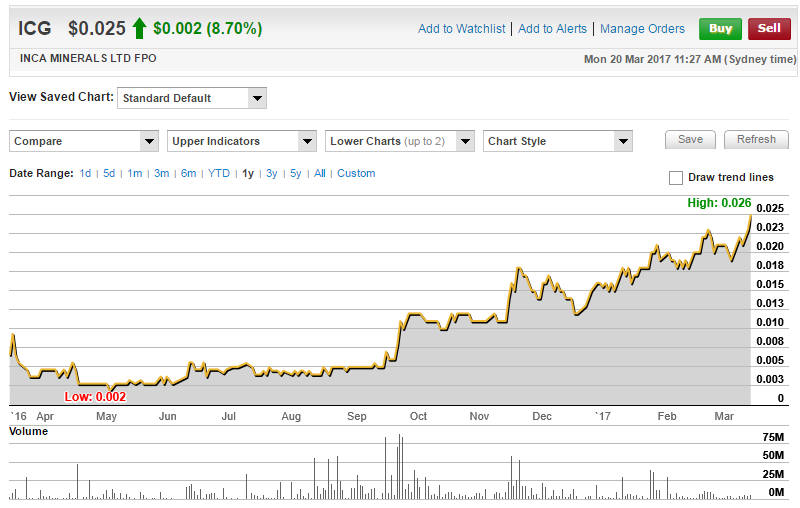The width and height of the screenshot is (800, 508).
Task: Select the 5y date range
Action: (x=295, y=173)
